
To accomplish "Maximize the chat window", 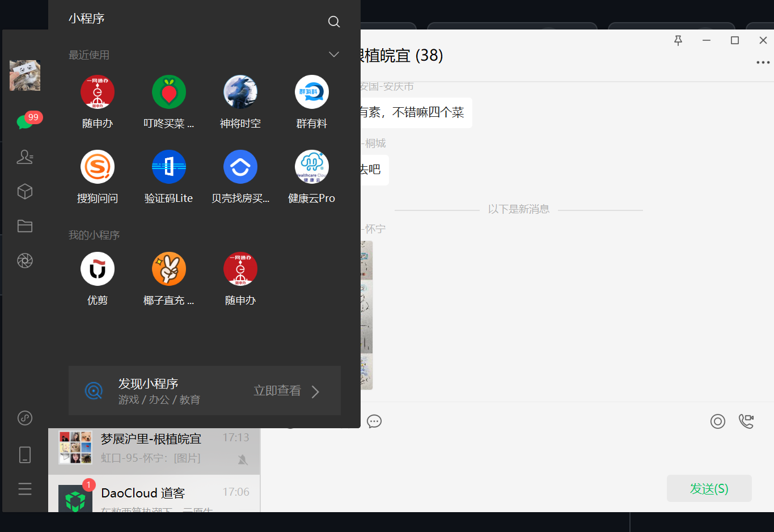I will click(x=735, y=40).
